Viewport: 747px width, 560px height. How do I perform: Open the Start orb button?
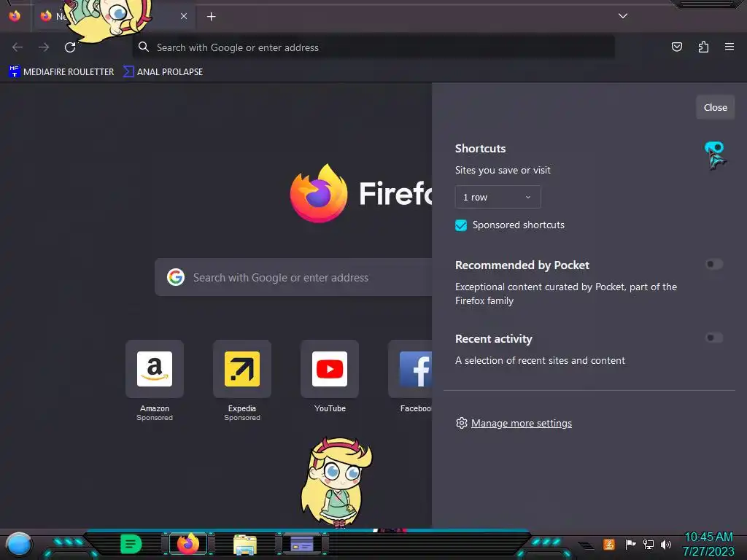18,545
